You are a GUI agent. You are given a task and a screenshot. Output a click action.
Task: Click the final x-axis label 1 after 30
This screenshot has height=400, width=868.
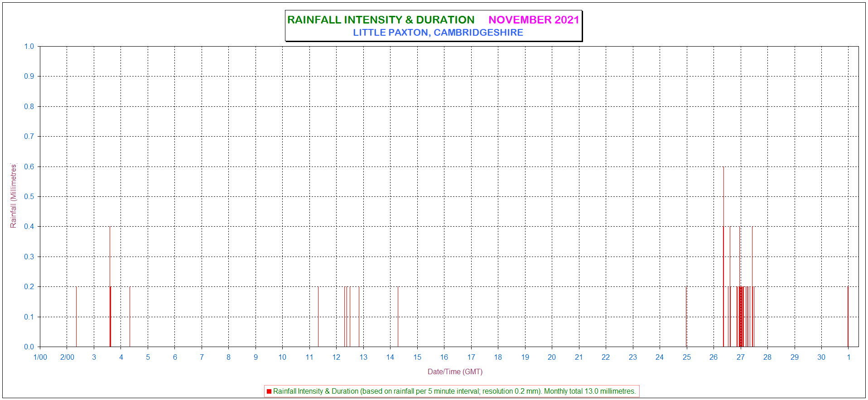click(849, 357)
